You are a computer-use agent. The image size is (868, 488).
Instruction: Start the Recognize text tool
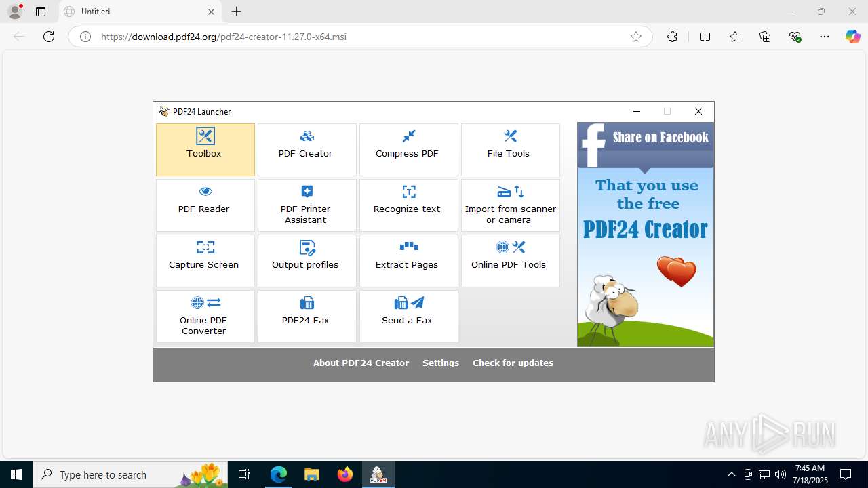(408, 205)
